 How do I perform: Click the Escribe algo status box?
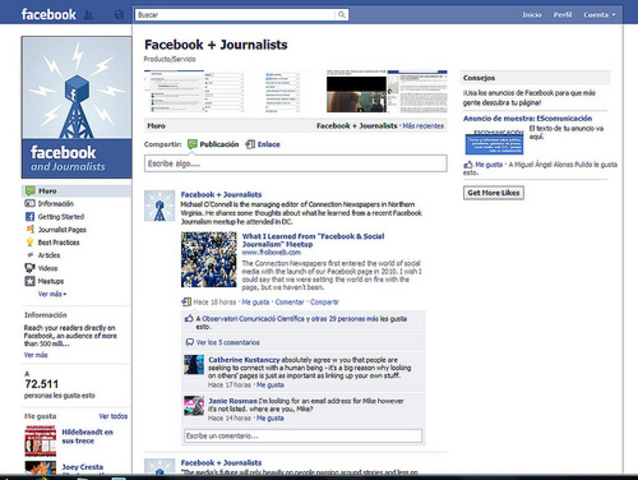295,164
